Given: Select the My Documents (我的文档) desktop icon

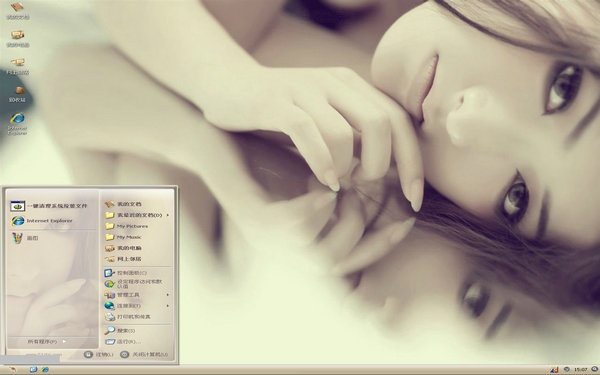Looking at the screenshot, I should [18, 11].
